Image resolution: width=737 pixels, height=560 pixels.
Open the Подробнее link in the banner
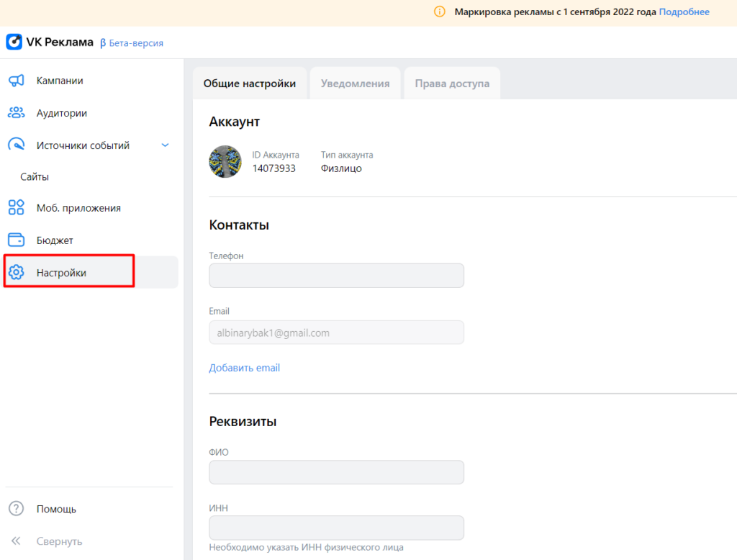point(684,12)
